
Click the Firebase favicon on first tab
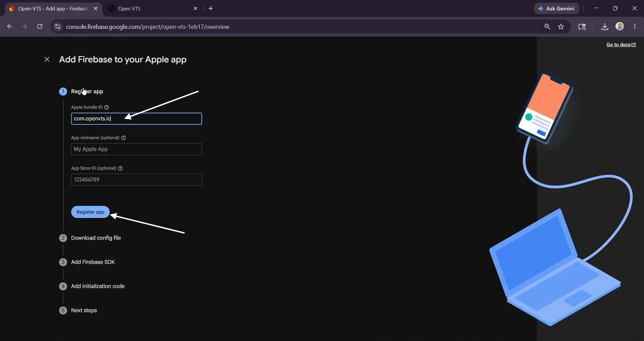click(12, 8)
